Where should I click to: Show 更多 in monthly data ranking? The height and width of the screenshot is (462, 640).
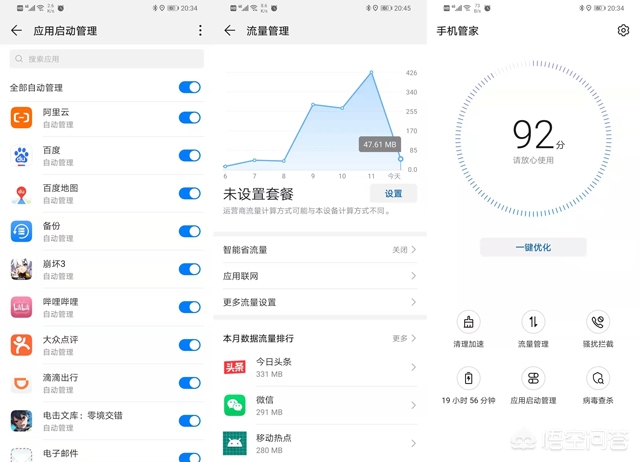403,339
